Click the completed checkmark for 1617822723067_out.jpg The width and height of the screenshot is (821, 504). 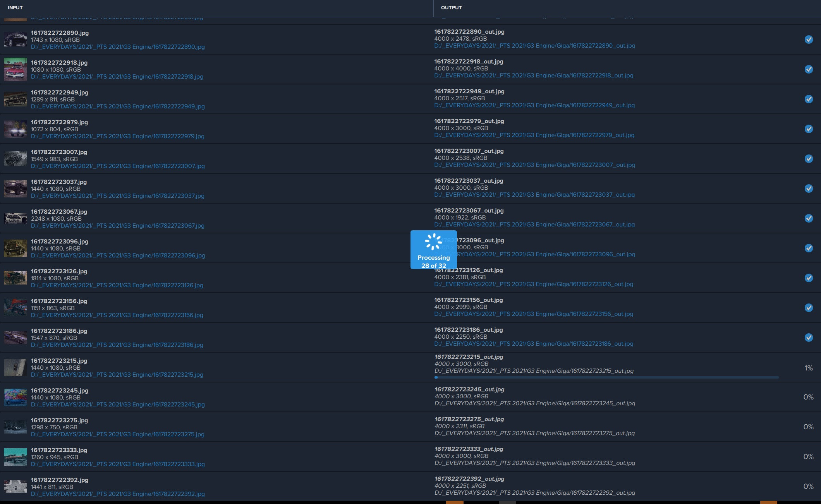click(809, 218)
